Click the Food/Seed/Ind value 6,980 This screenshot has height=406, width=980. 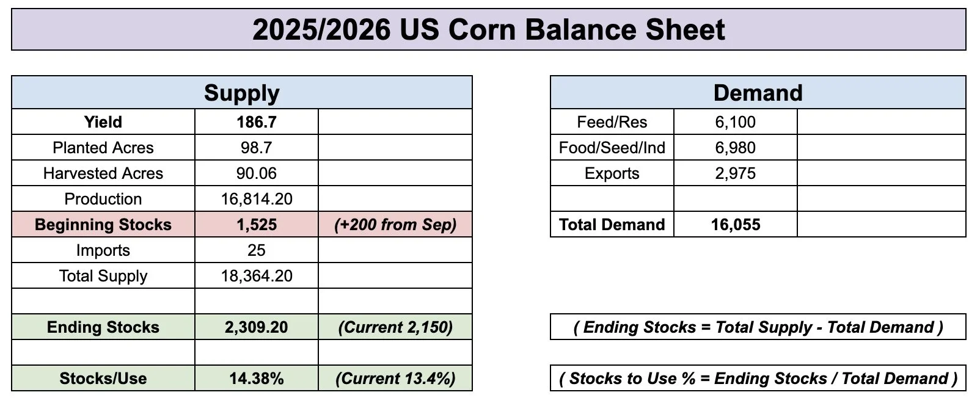736,148
